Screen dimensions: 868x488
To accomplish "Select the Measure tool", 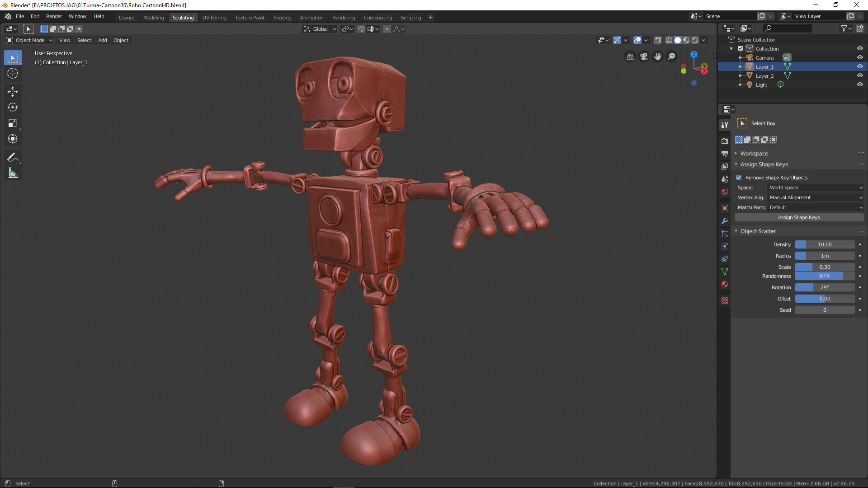I will (13, 173).
